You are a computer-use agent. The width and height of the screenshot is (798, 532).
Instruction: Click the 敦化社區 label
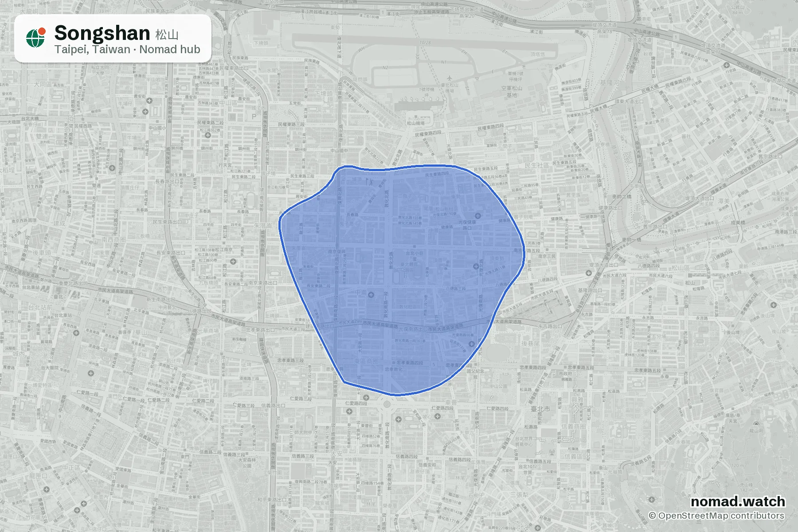(x=408, y=306)
